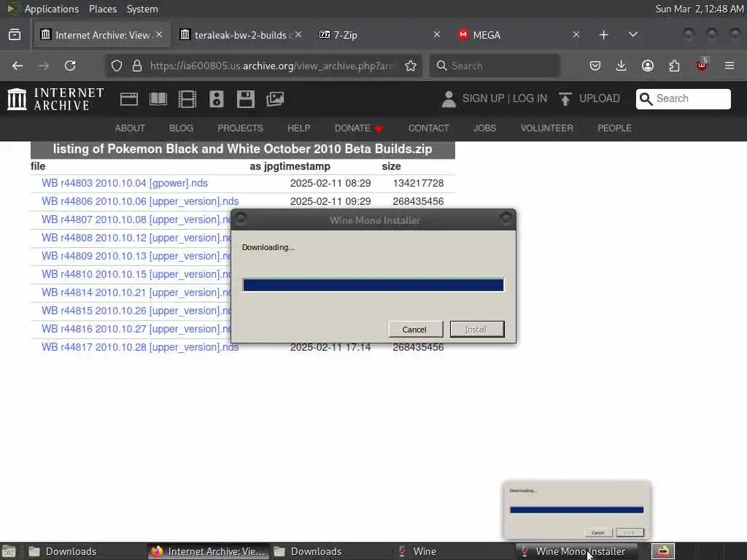This screenshot has width=747, height=560.
Task: Open the Audio speaker icon
Action: point(216,99)
